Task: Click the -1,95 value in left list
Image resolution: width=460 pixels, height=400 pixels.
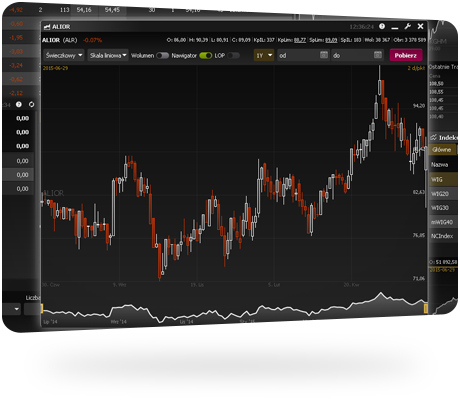Action: click(x=16, y=38)
